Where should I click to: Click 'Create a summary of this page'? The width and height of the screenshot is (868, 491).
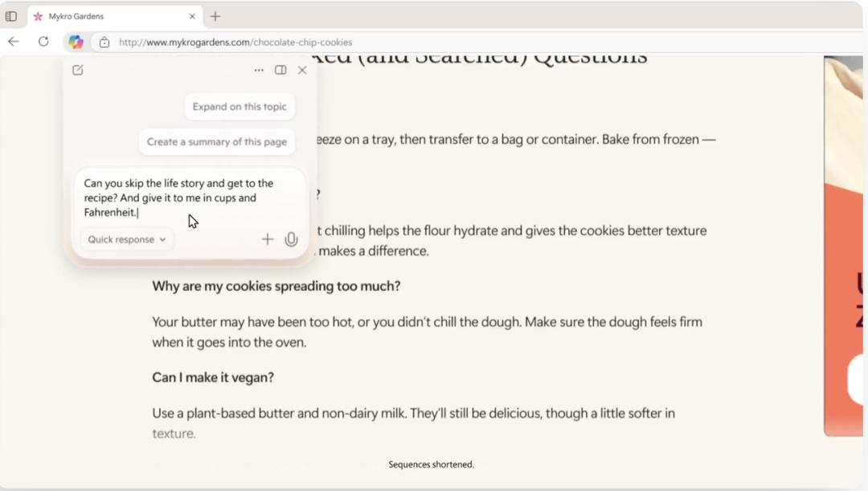[x=217, y=141]
